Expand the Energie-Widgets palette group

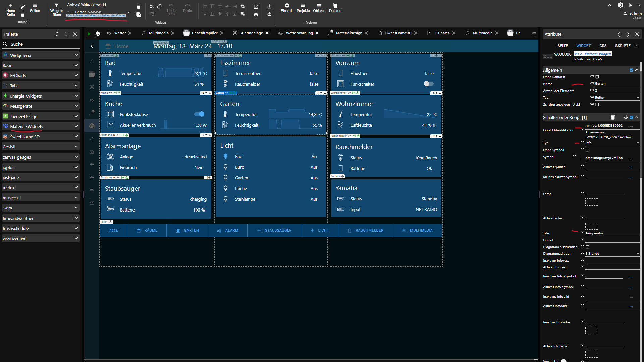point(41,96)
